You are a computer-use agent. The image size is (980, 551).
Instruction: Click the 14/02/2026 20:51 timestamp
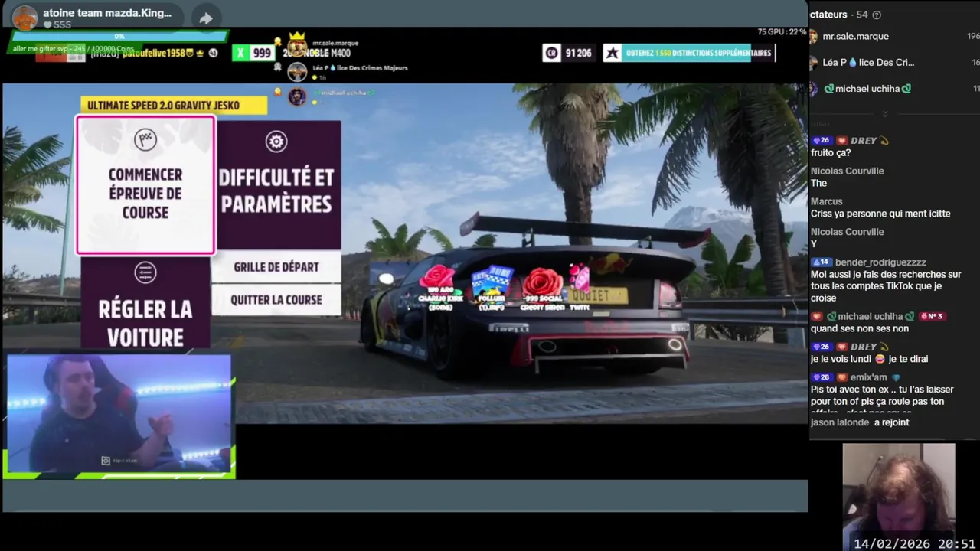[x=914, y=543]
